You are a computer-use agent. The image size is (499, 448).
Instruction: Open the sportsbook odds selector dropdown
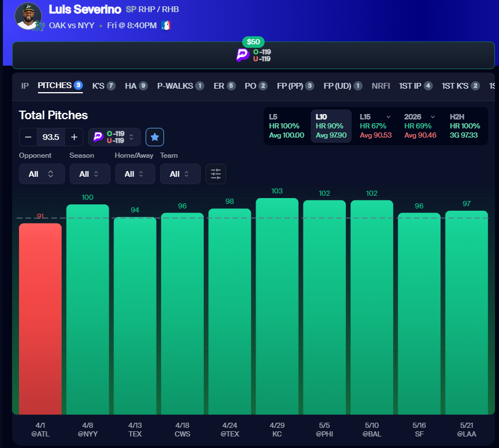pyautogui.click(x=115, y=137)
